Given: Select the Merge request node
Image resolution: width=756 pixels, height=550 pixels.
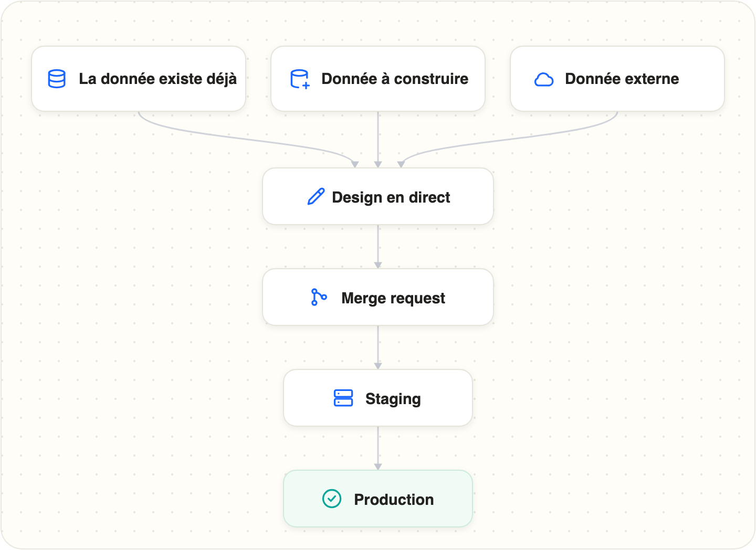Looking at the screenshot, I should [x=378, y=297].
